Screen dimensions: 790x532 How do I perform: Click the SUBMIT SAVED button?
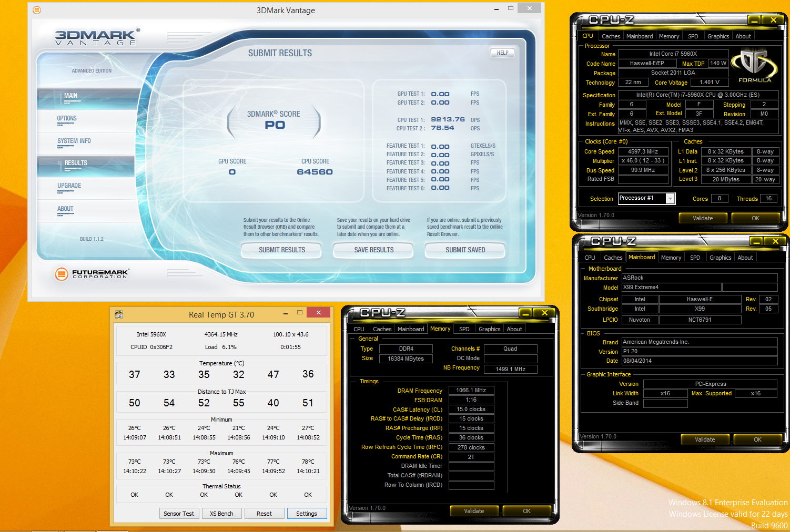click(465, 250)
